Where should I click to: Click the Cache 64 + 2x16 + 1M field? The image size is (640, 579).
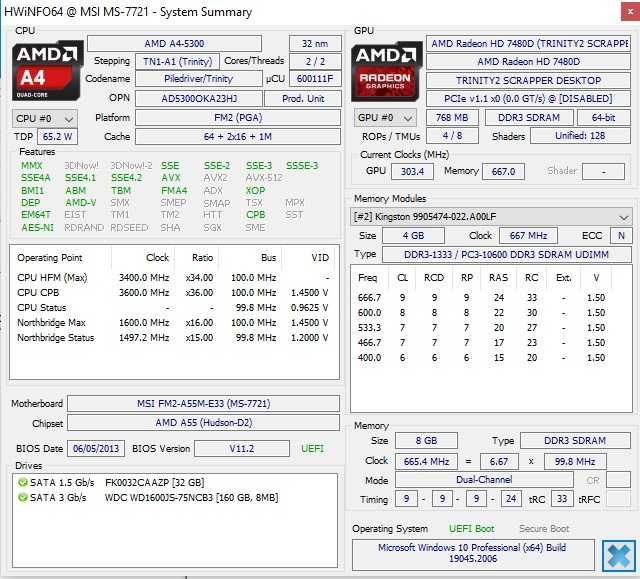(x=238, y=137)
